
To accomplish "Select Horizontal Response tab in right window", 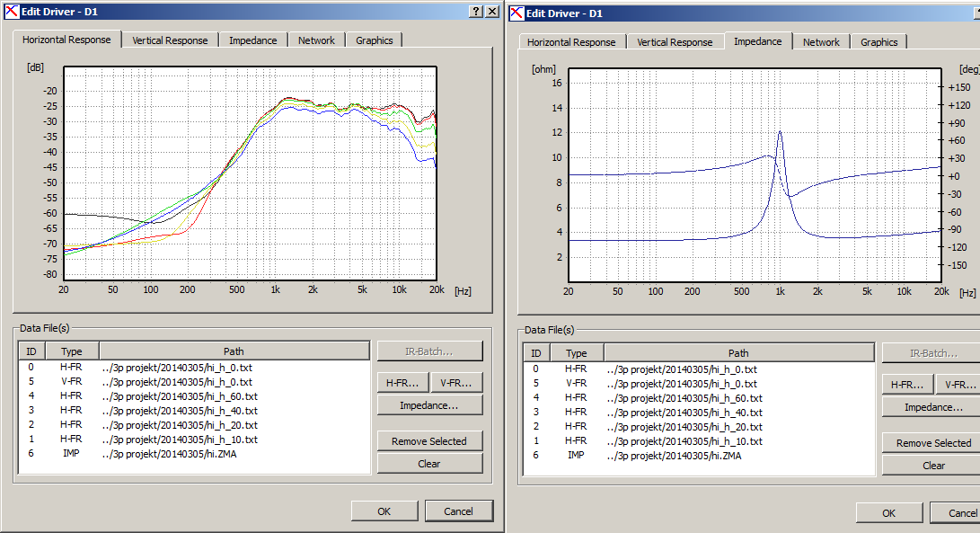I will tap(571, 42).
